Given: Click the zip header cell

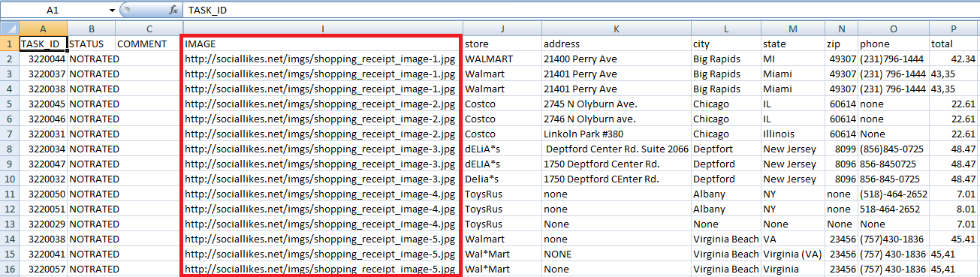Looking at the screenshot, I should (841, 44).
